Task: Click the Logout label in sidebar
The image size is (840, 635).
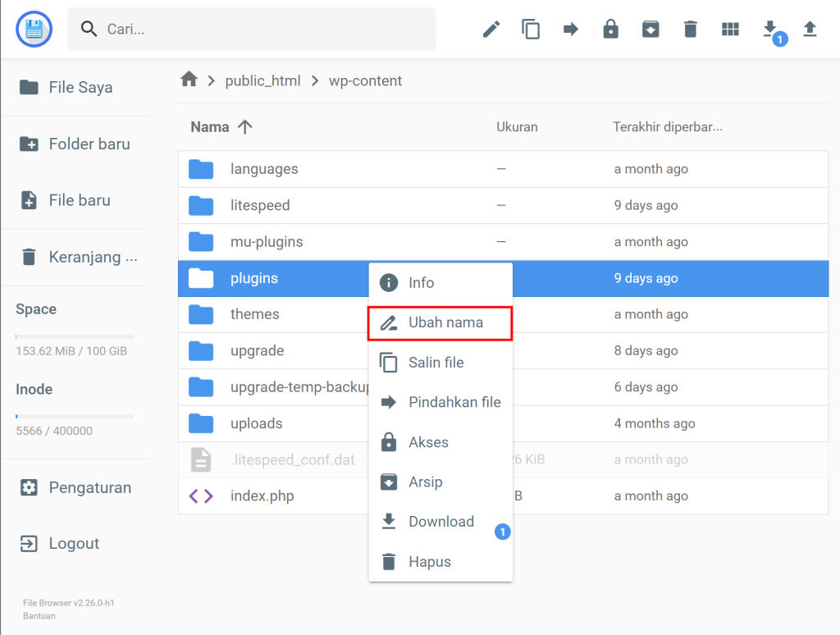Action: coord(74,543)
